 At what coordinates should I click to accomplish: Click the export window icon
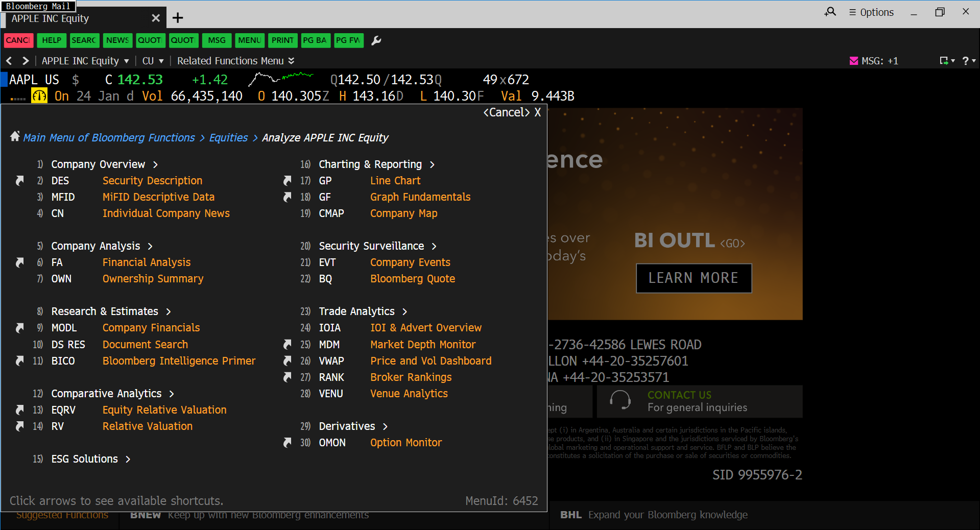click(946, 61)
